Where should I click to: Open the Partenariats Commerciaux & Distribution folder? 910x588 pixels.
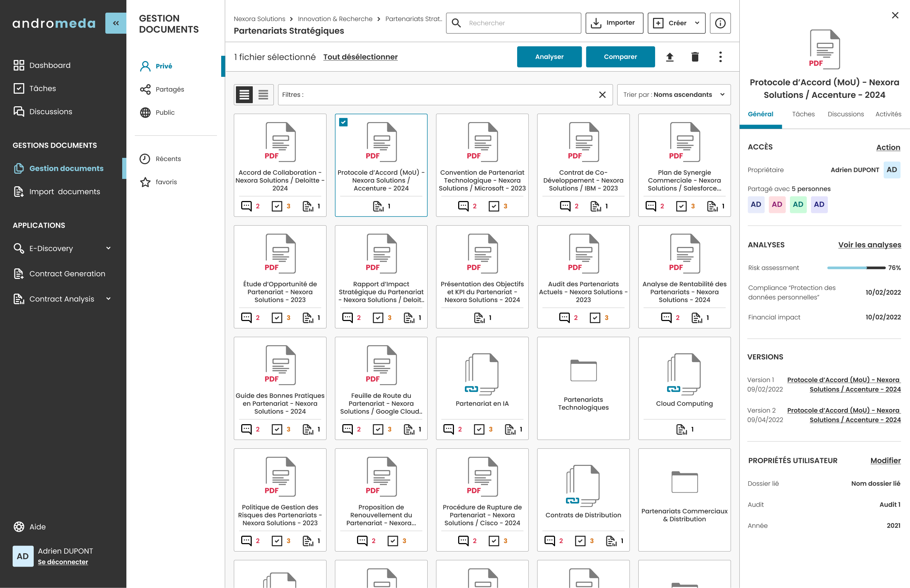point(684,500)
